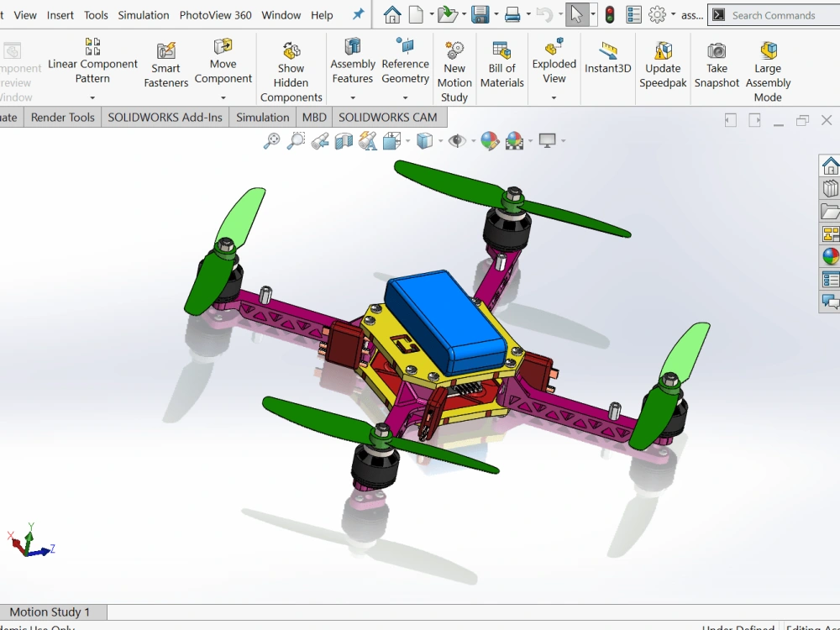Open SOLIDWORKS Resources home in task pane
The height and width of the screenshot is (630, 840).
point(830,165)
